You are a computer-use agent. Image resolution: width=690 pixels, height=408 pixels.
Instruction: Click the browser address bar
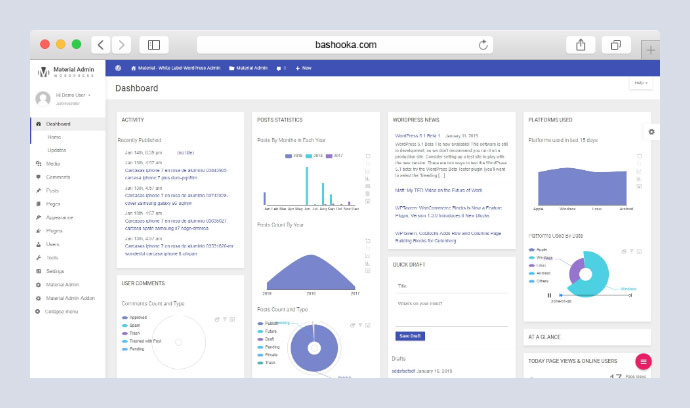345,45
